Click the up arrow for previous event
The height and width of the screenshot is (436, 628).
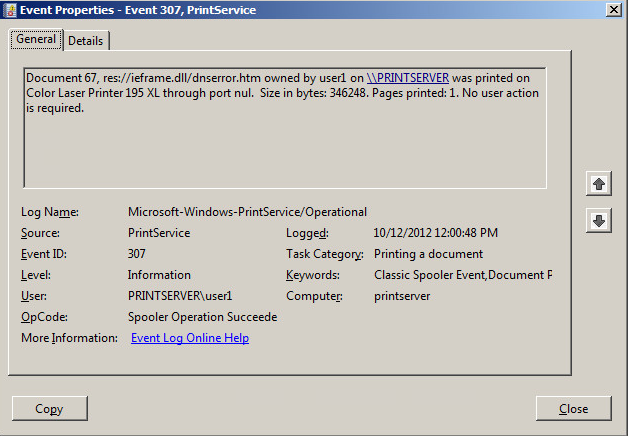click(x=599, y=183)
